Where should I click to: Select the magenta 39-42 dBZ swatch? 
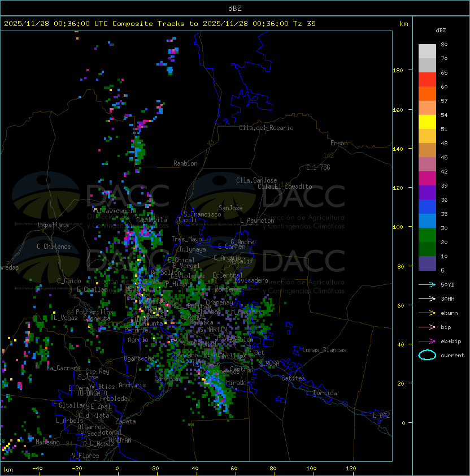click(427, 179)
